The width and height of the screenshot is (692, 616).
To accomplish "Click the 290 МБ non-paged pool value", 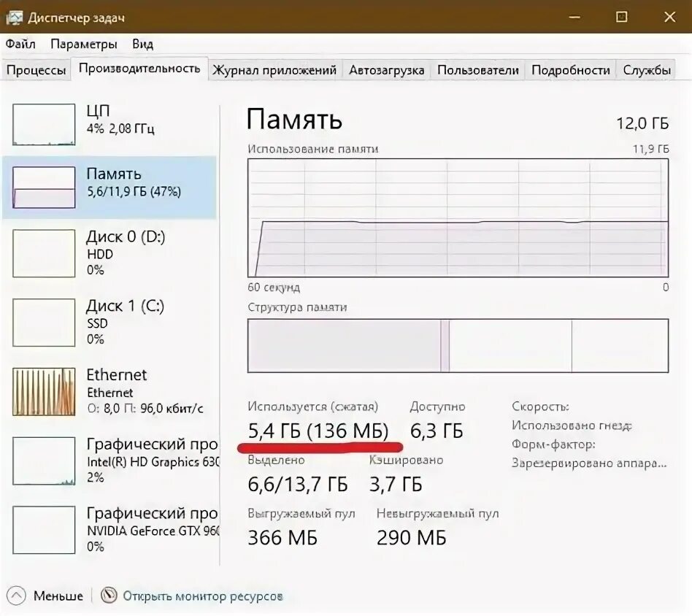I will point(411,538).
